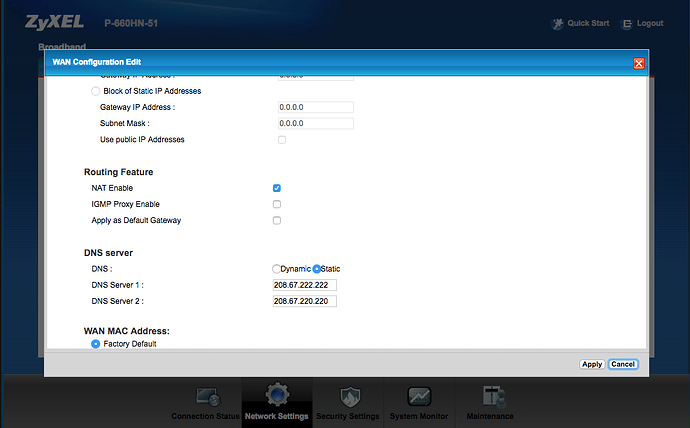Open the Security Settings shield icon
The width and height of the screenshot is (690, 428).
pos(348,397)
